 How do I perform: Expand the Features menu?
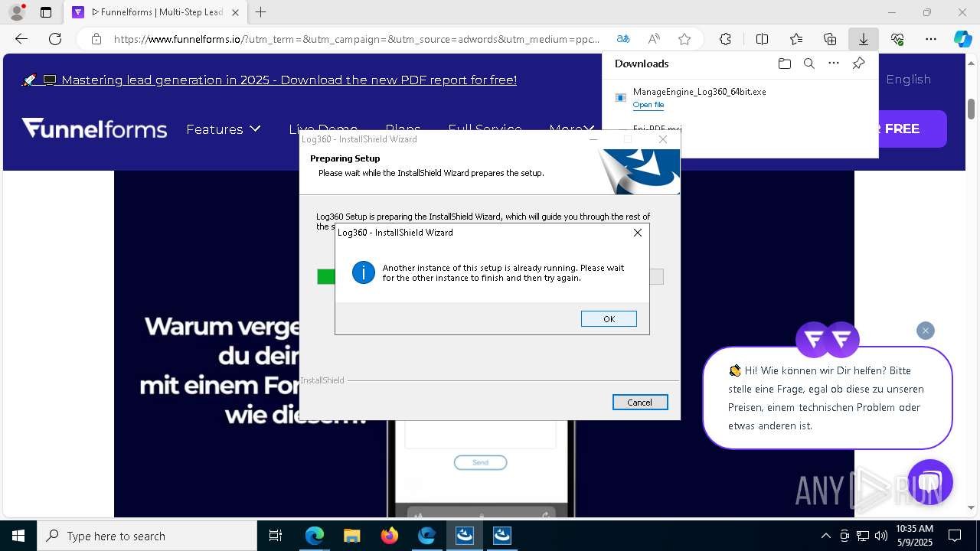pos(224,129)
